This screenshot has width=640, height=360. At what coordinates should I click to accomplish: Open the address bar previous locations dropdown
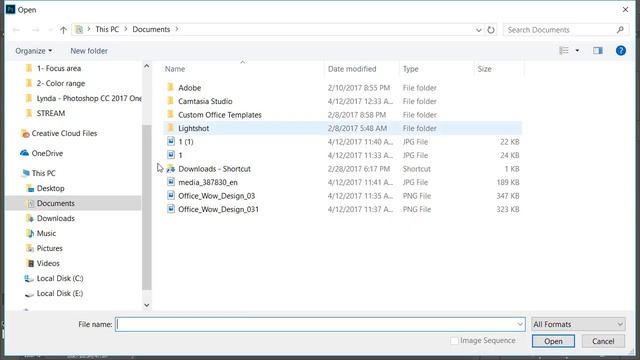[x=478, y=30]
